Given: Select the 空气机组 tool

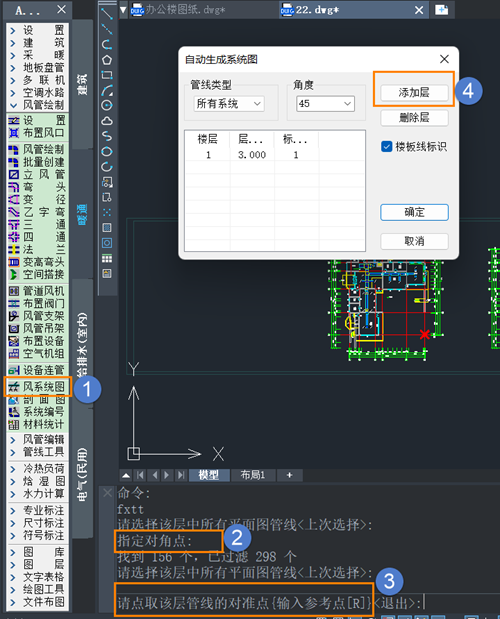Looking at the screenshot, I should [x=37, y=354].
